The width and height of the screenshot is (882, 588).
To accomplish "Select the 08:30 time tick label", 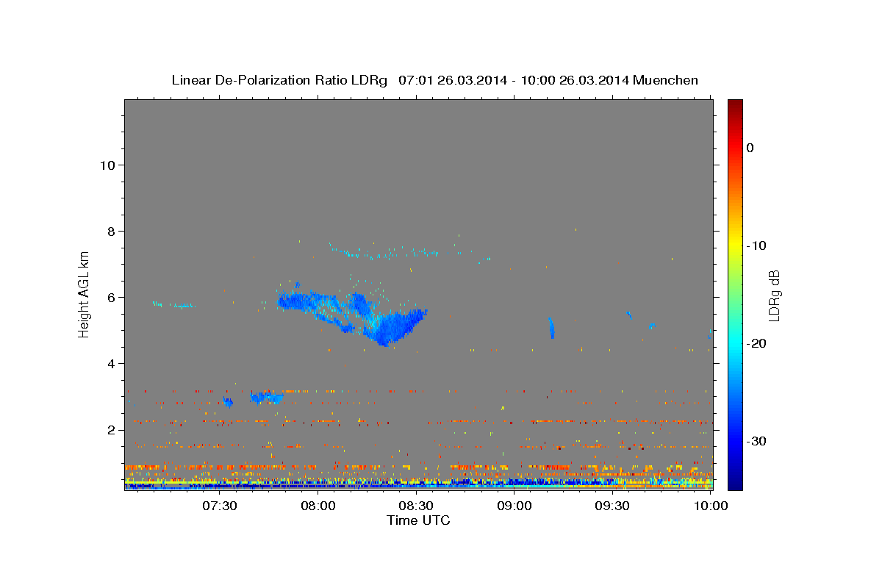I will (416, 506).
